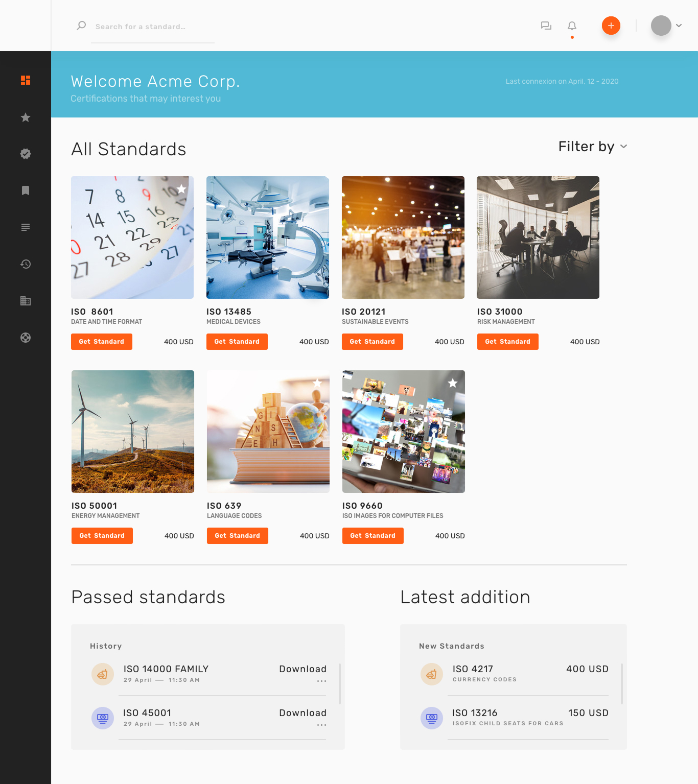Open the text list sidebar menu item
Viewport: 698px width, 784px height.
tap(26, 227)
